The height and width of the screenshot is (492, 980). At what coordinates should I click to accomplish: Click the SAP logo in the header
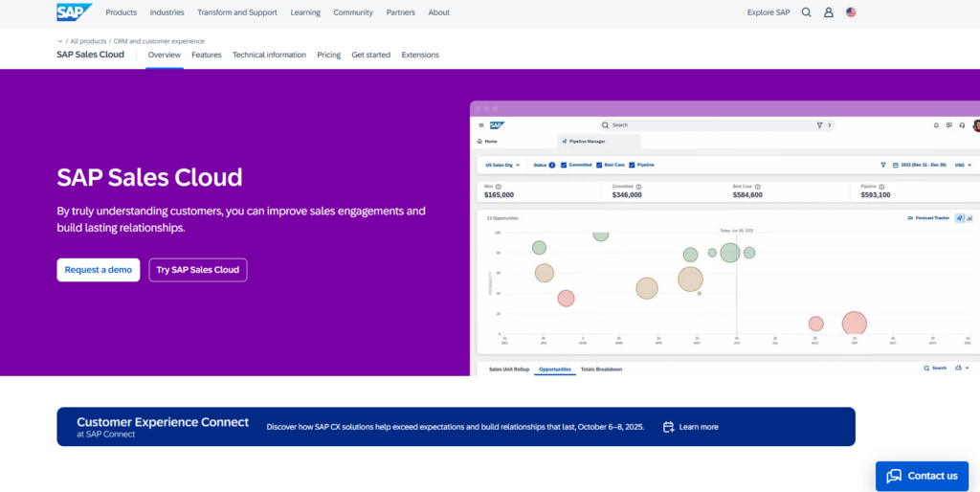pos(74,12)
